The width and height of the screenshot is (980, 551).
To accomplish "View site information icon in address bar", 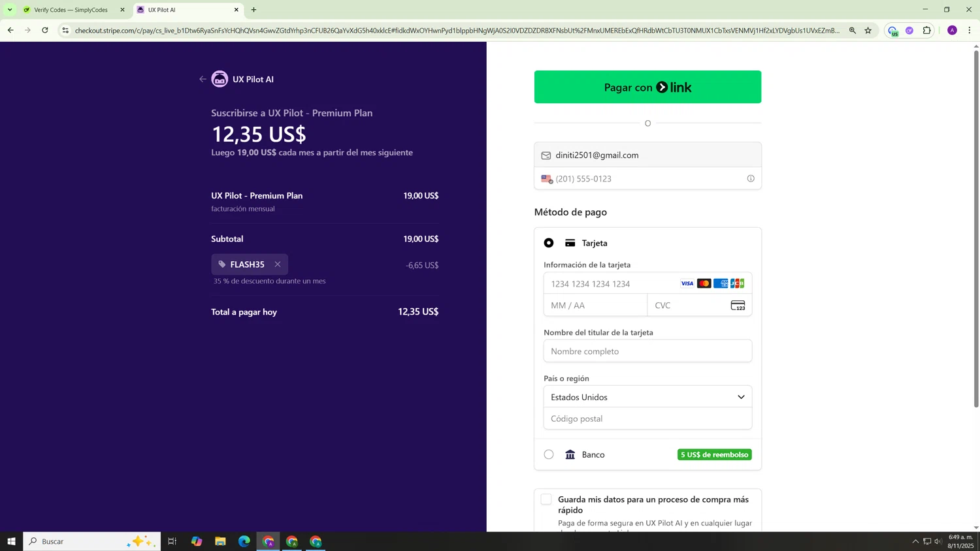I will pos(65,30).
